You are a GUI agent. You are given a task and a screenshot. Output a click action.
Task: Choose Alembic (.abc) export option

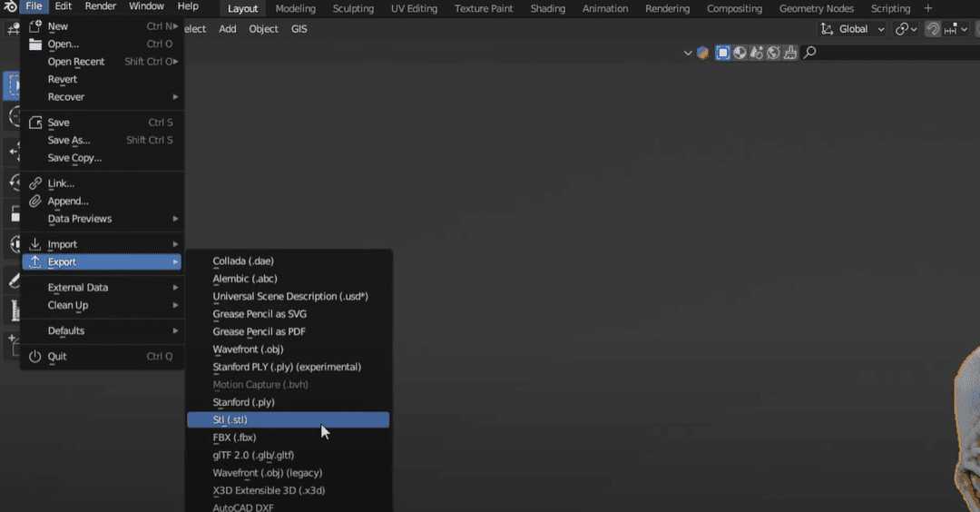point(289,279)
